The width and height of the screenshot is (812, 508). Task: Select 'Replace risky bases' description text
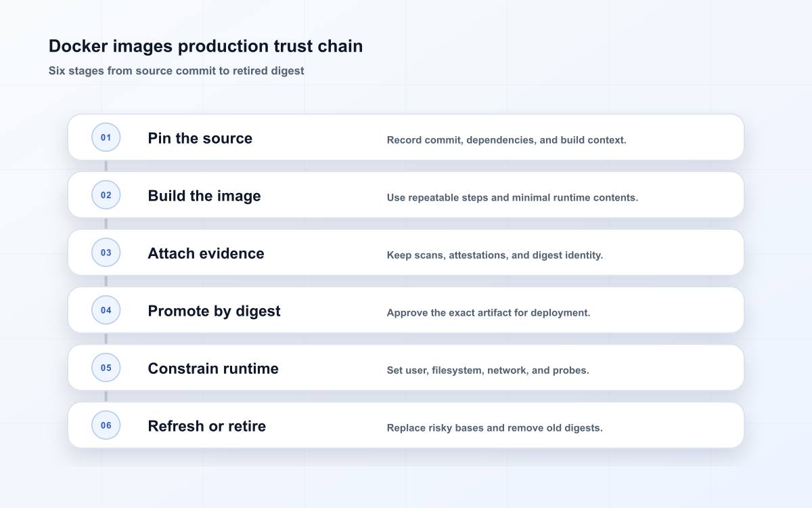click(x=495, y=428)
